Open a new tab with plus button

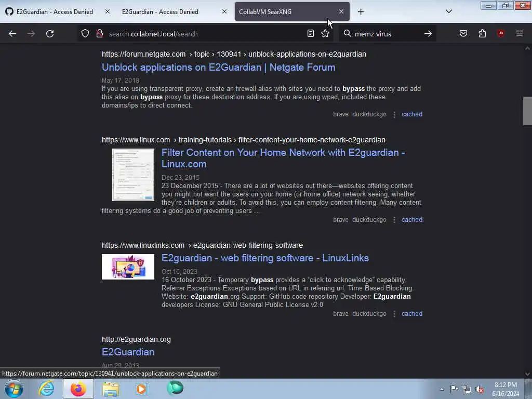pyautogui.click(x=361, y=12)
